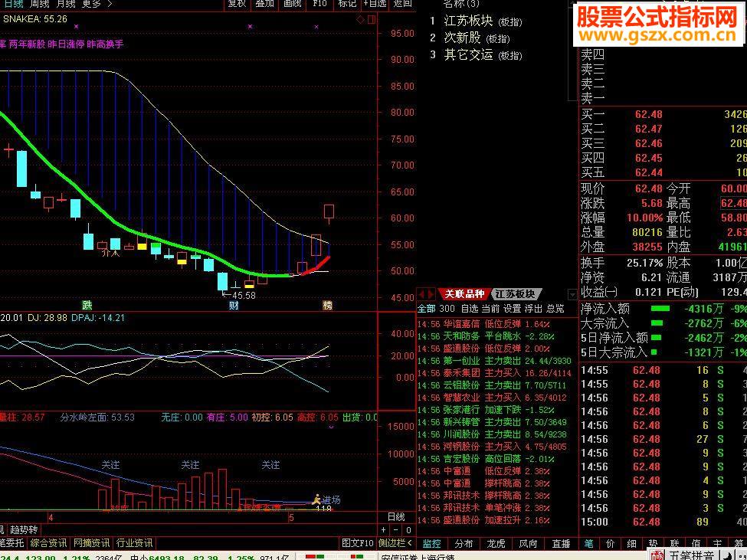Screen dimensions: 747x560
Task: Click 浮出 to float the monitor panel
Action: [533, 309]
